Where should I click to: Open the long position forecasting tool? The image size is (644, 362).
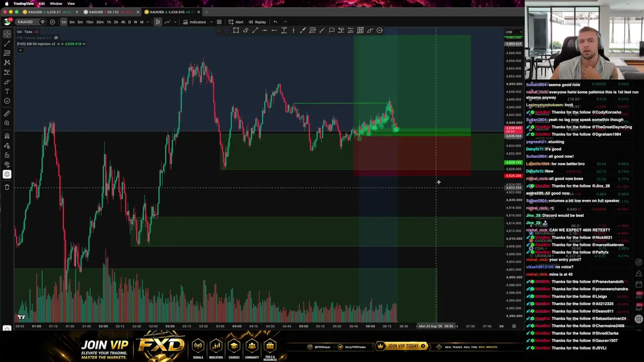tap(7, 72)
